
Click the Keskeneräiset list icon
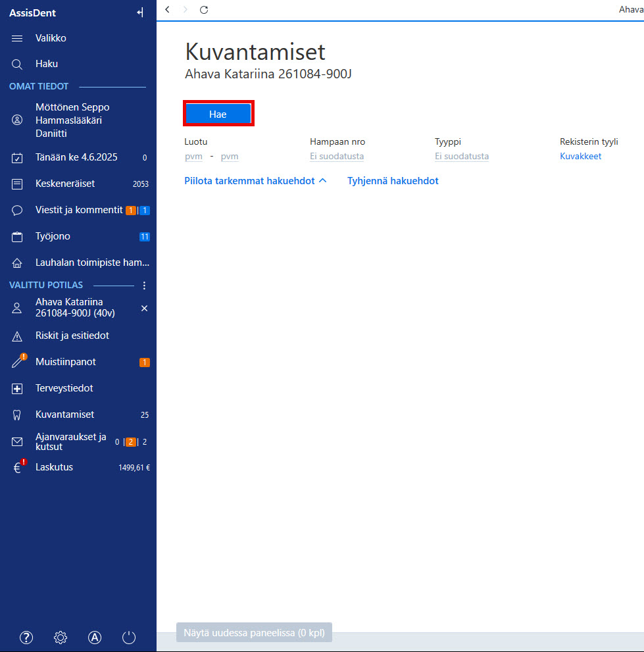(x=17, y=184)
